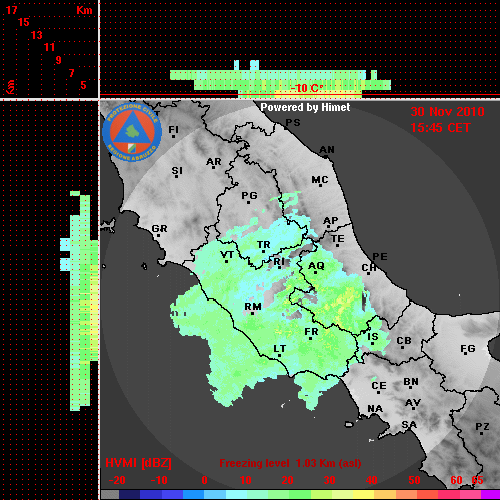Pick the dark blue -10 dBZ swatch
This screenshot has width=500, height=500.
point(150,495)
